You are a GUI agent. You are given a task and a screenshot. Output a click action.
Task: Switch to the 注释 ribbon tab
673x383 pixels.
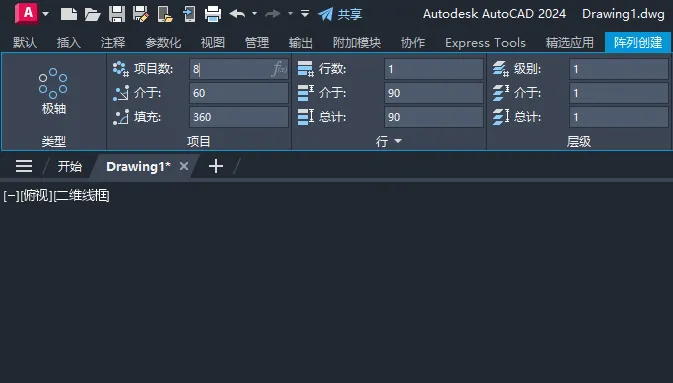113,43
